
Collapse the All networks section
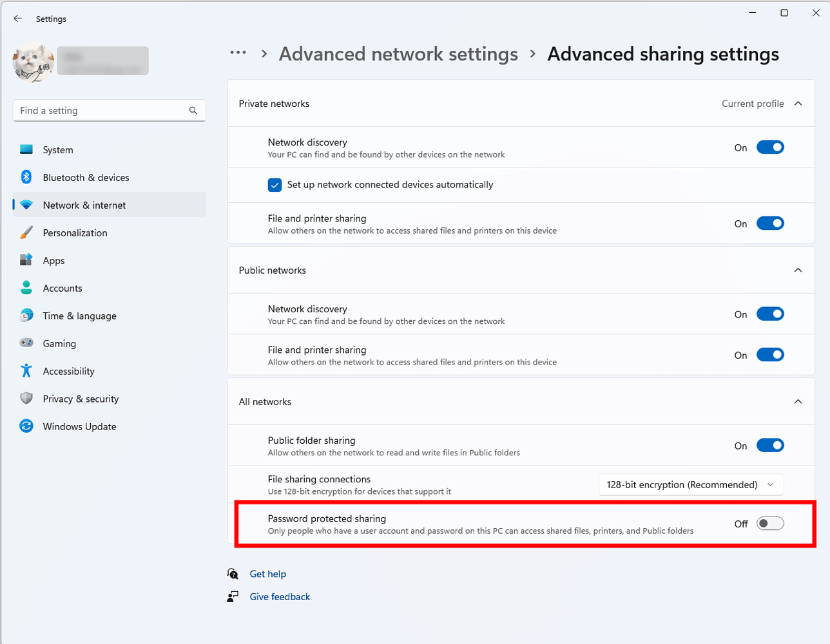pyautogui.click(x=798, y=401)
